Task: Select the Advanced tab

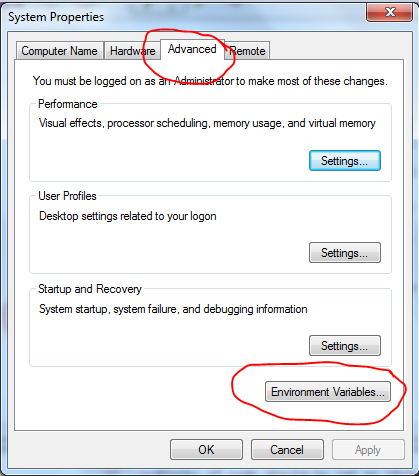Action: [x=192, y=49]
